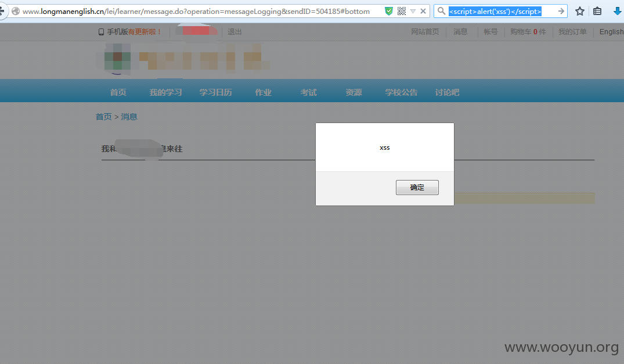This screenshot has width=624, height=364.
Task: Expand the address bar history dropdown arrow
Action: pos(413,11)
